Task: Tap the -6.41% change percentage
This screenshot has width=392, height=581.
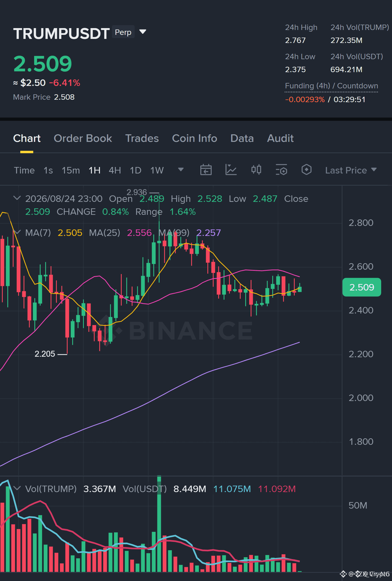Action: 65,83
